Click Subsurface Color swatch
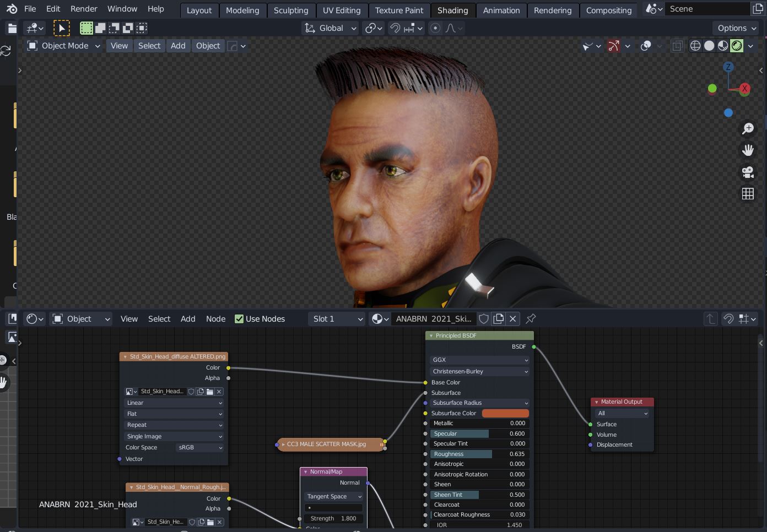This screenshot has height=532, width=767. [x=505, y=413]
